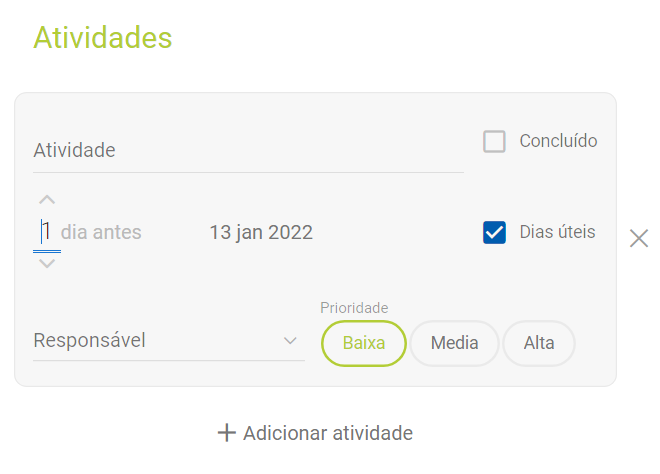Image resolution: width=660 pixels, height=474 pixels.
Task: Select the date 13 jan 2022
Action: tap(261, 233)
